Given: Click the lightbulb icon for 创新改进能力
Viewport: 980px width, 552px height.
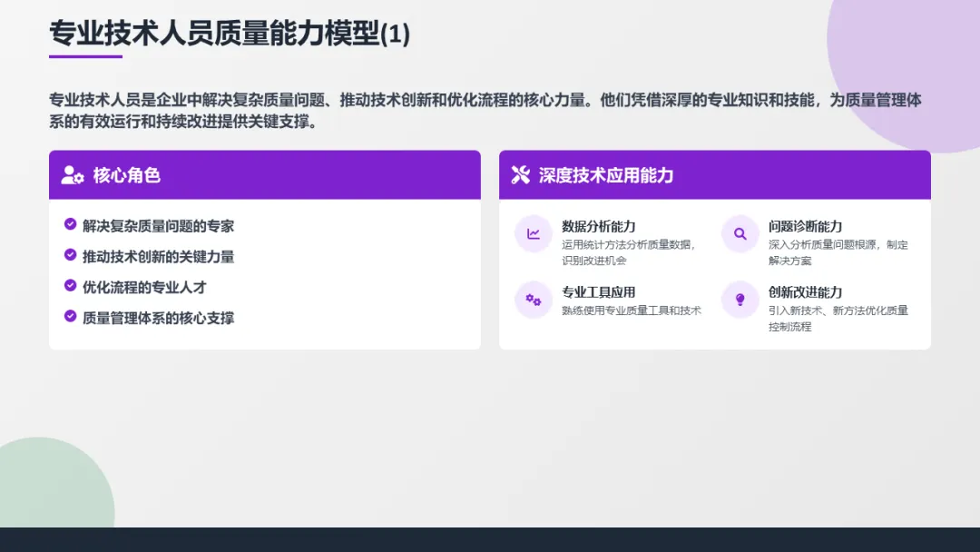Looking at the screenshot, I should 740,300.
